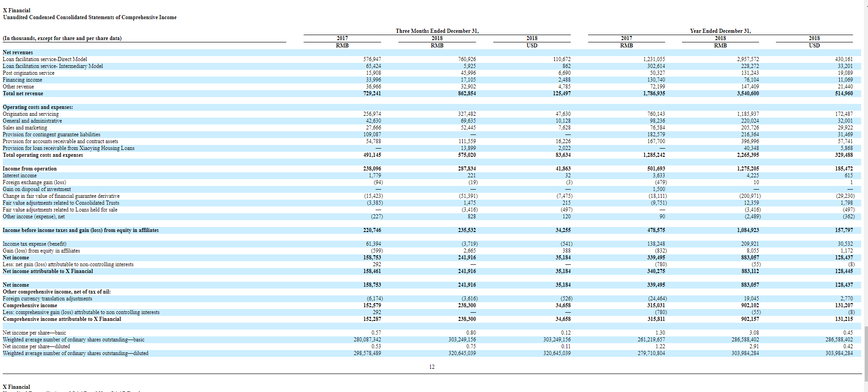Click the 'Financing income' row label

click(x=22, y=80)
